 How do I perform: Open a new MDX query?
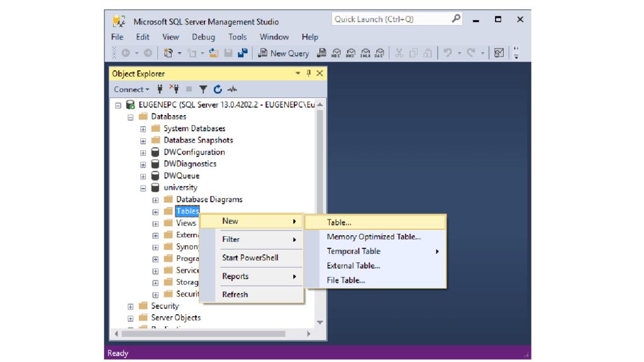pyautogui.click(x=336, y=53)
